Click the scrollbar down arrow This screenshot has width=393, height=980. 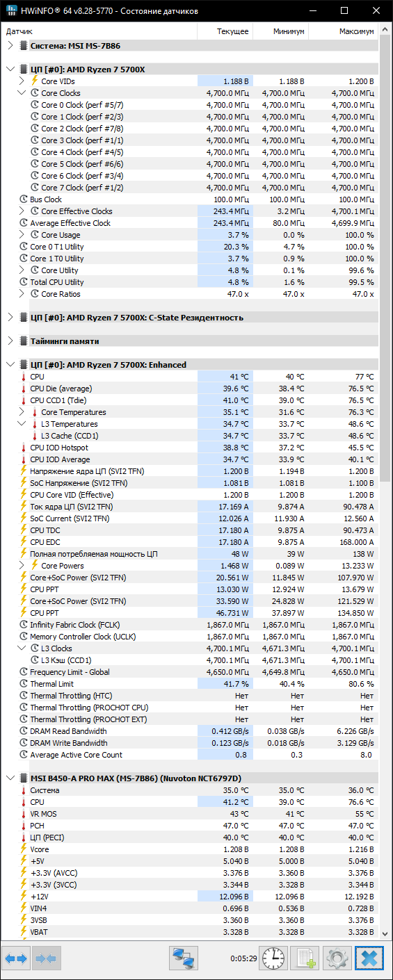click(x=386, y=933)
